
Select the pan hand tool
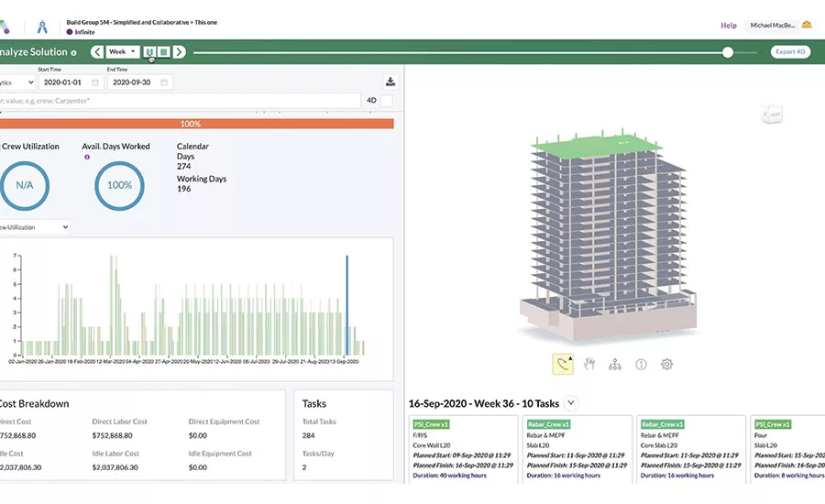click(588, 364)
